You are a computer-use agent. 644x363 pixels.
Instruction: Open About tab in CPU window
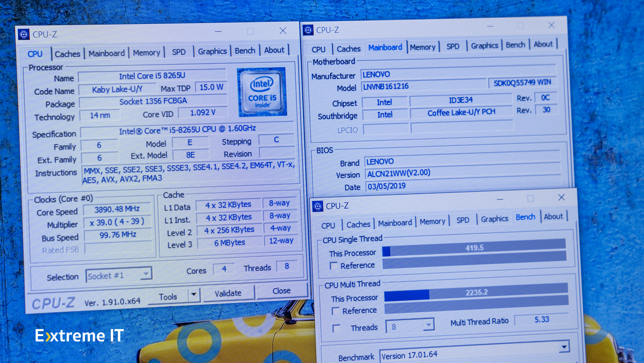(x=274, y=50)
